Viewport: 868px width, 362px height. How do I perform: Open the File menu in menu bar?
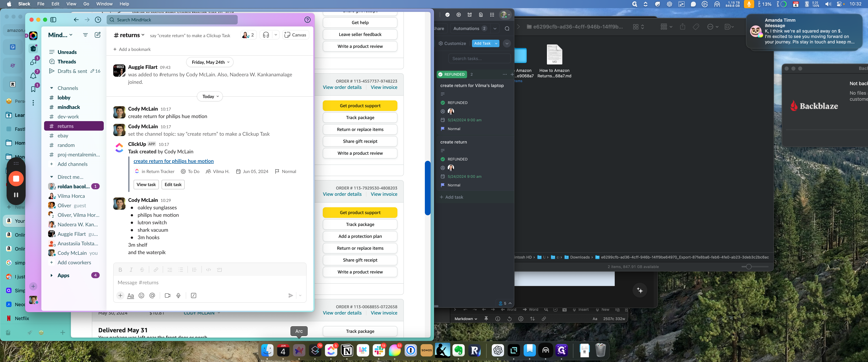pos(41,4)
